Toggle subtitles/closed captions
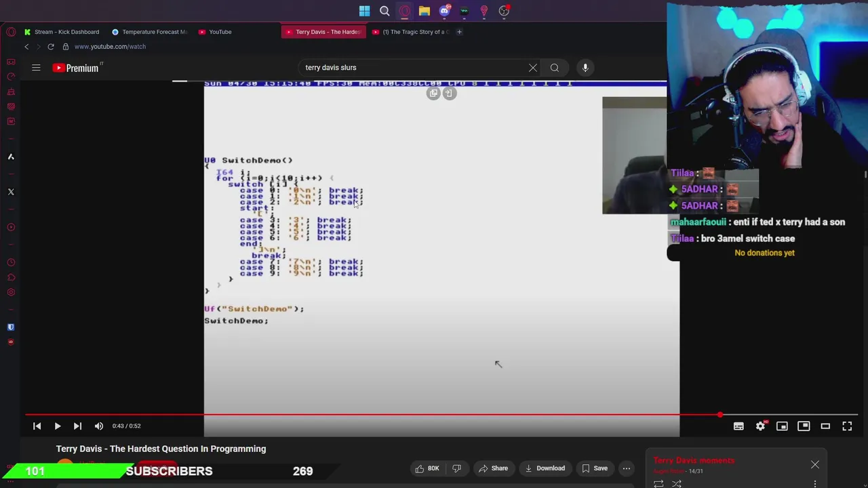The height and width of the screenshot is (488, 868). pos(738,426)
